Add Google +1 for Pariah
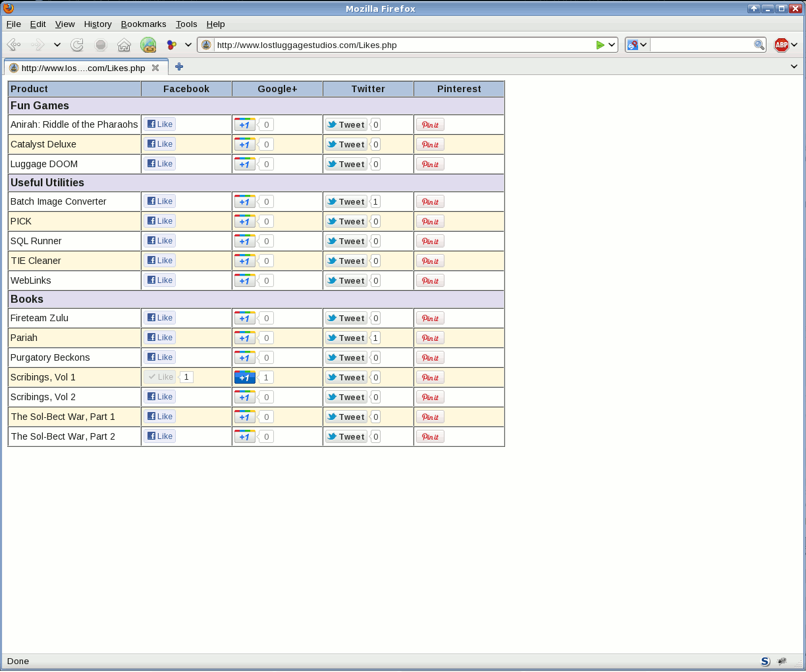Screen dimensions: 806x672 (x=245, y=338)
